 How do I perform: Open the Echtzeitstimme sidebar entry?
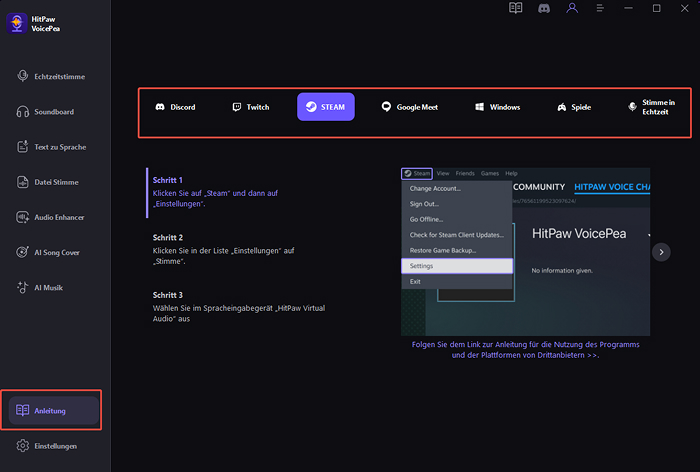pos(54,76)
